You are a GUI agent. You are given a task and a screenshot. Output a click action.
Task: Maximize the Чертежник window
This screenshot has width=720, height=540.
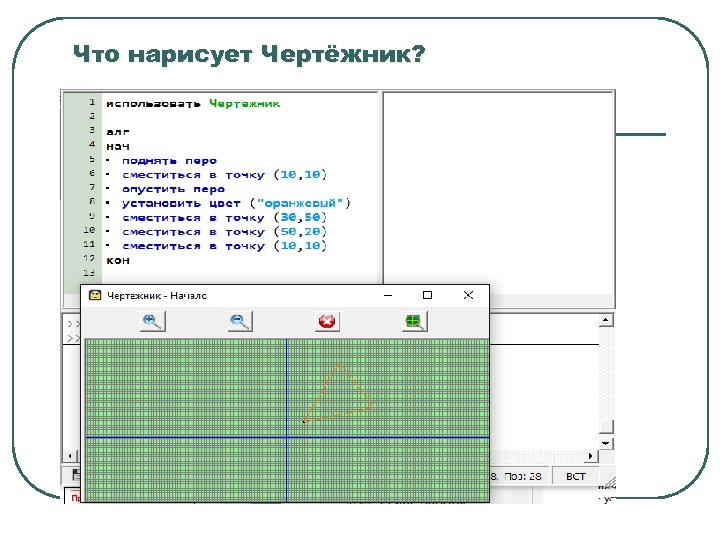coord(428,295)
